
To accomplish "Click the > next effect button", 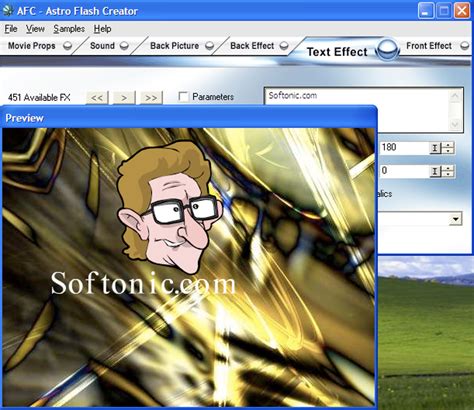I will 124,98.
